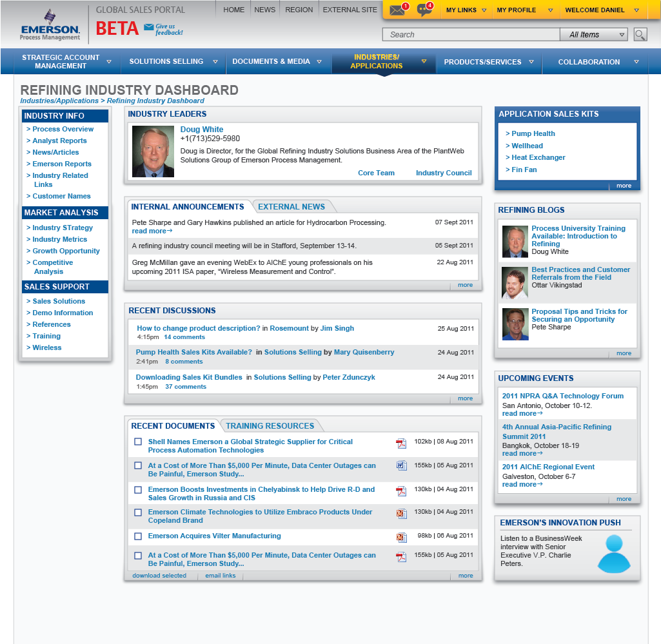Open '14 comments' on product description discussion

point(184,337)
